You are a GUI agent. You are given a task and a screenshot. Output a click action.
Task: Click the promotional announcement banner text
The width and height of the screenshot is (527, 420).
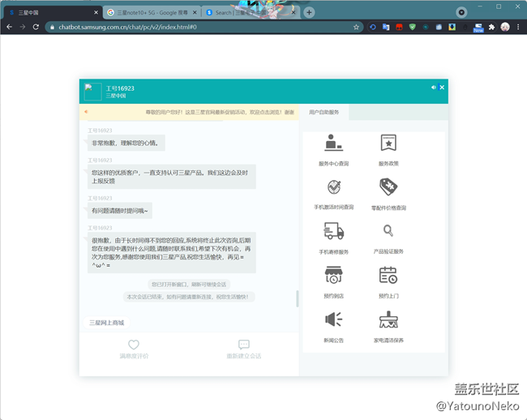coord(220,112)
